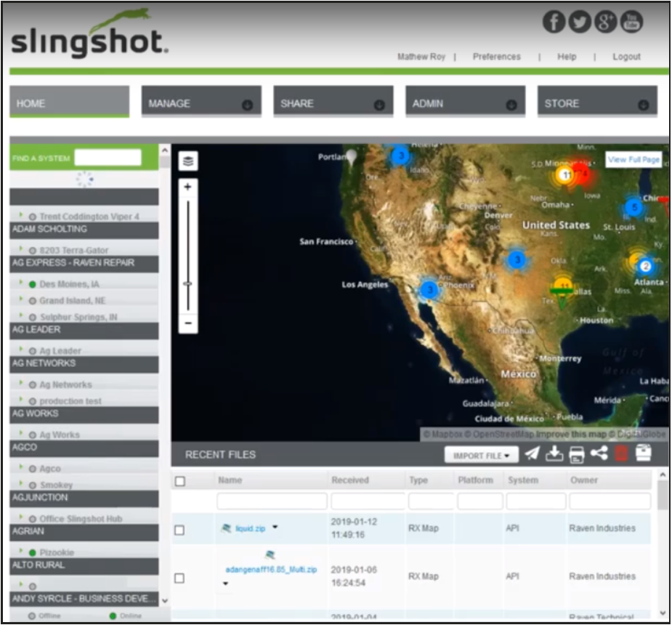Check the box for adangenaff16.85_Multi.zip row

point(179,578)
